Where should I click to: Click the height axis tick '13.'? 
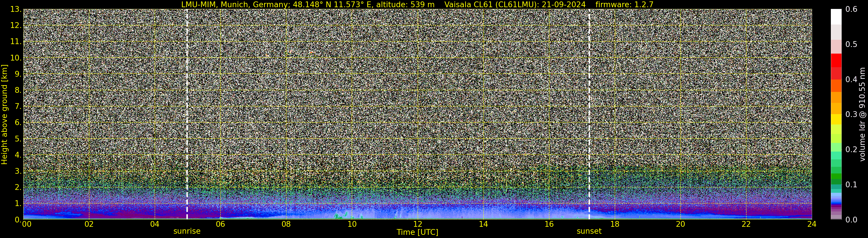16,9
